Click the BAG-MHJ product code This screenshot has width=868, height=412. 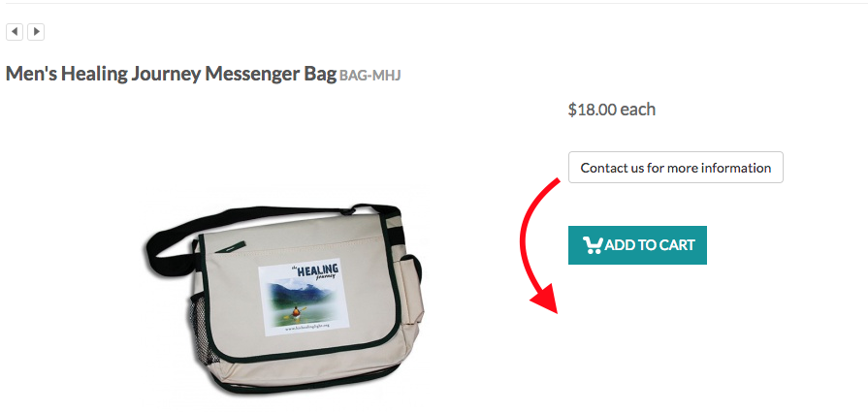tap(370, 76)
